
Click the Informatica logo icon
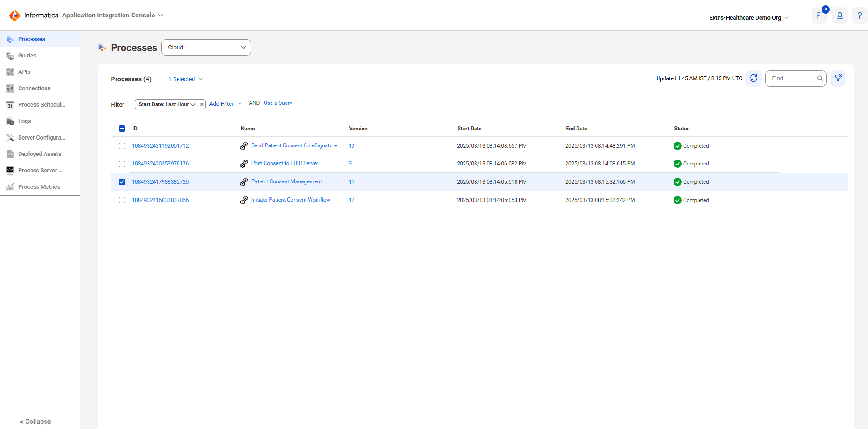15,16
